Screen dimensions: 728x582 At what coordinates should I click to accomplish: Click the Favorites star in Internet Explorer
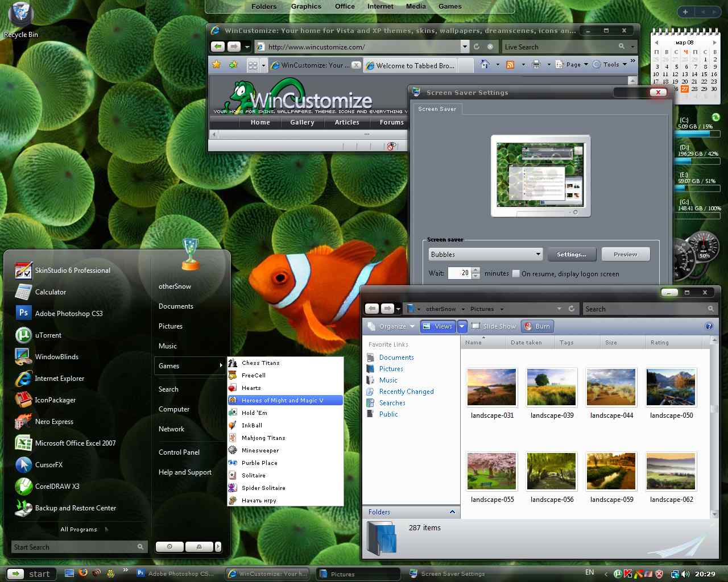[x=216, y=65]
